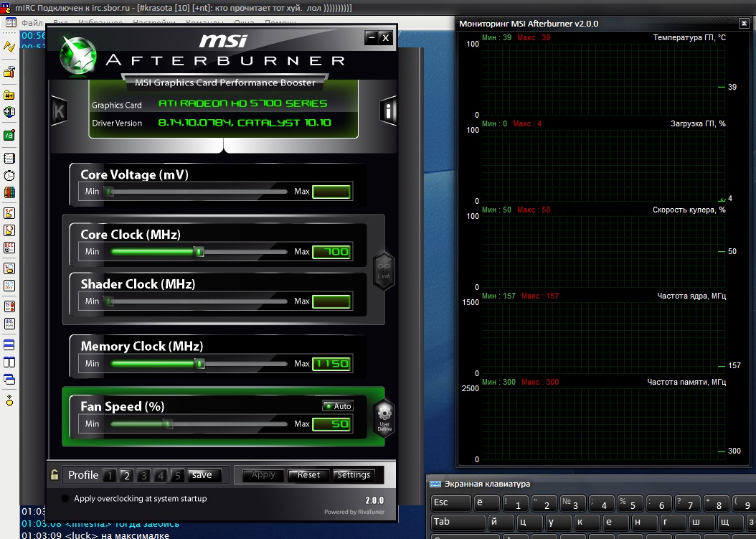Enable Apply overclocking at system startup

(x=65, y=499)
